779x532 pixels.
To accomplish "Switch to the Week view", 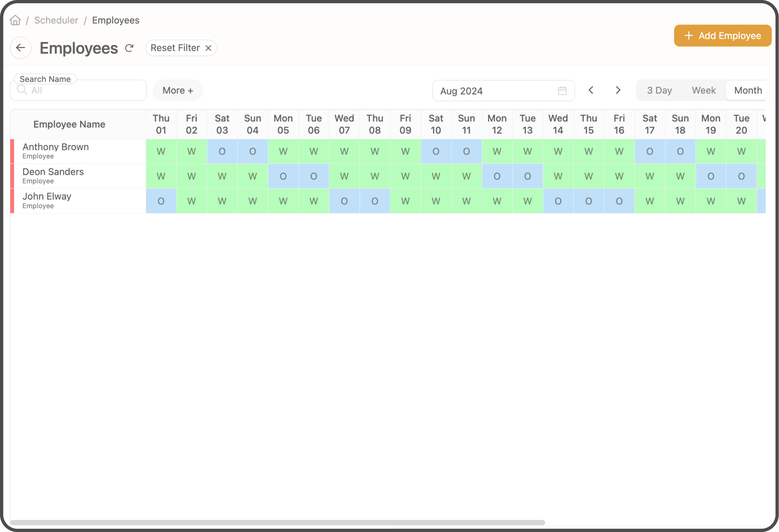I will (x=703, y=90).
